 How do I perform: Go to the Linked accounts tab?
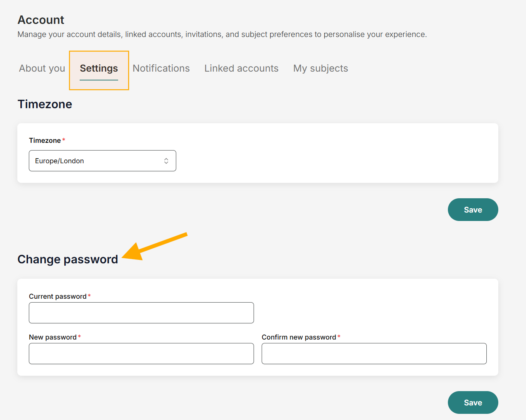pos(241,69)
